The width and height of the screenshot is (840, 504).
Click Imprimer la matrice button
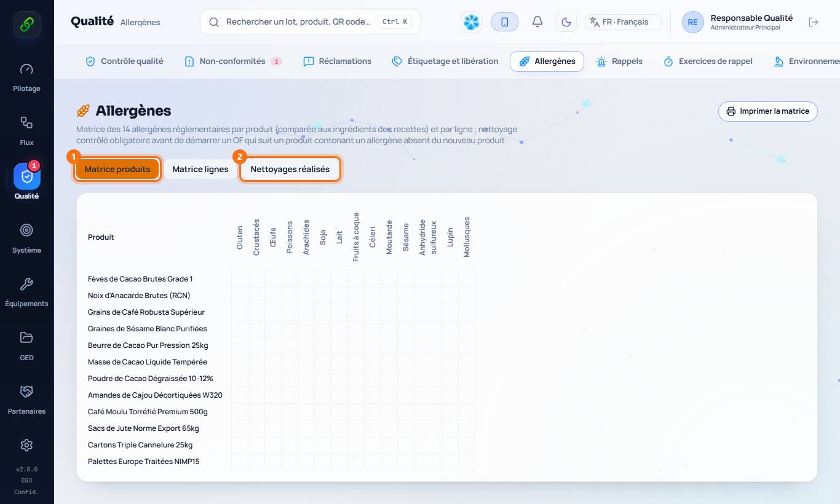click(x=768, y=111)
